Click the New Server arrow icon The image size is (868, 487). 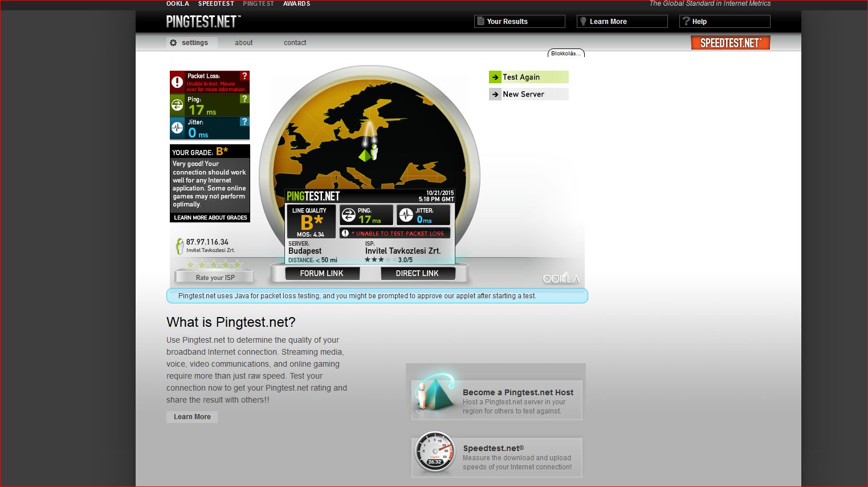tap(495, 94)
